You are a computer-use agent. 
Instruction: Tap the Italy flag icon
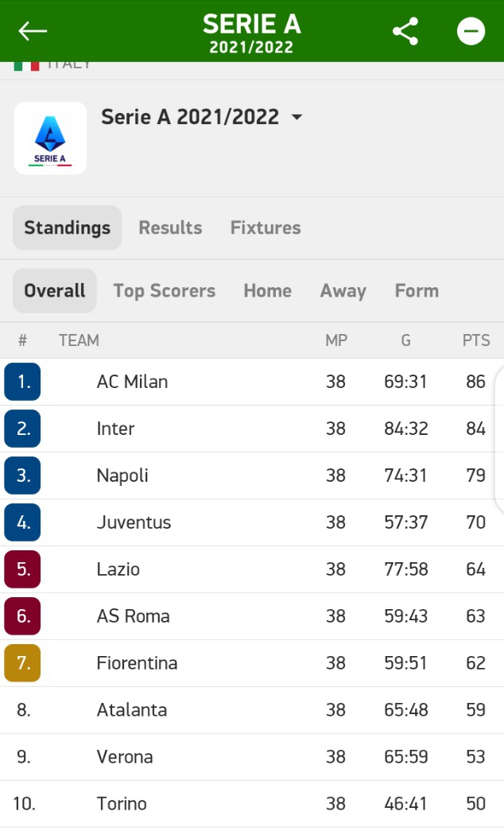pyautogui.click(x=26, y=66)
